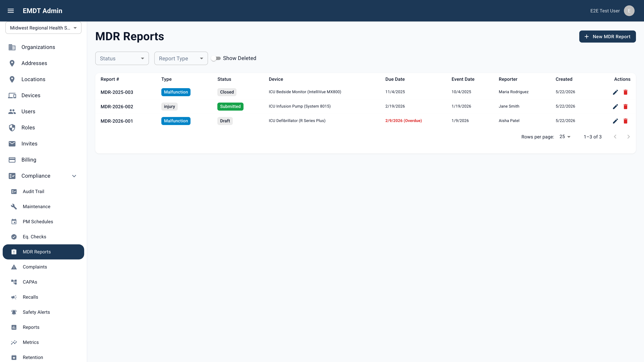Click the Created column header

point(564,79)
